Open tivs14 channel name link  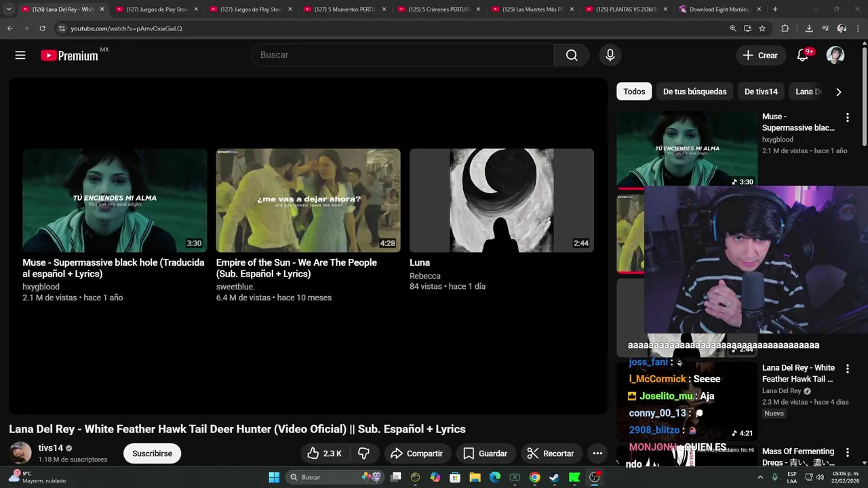click(x=50, y=448)
